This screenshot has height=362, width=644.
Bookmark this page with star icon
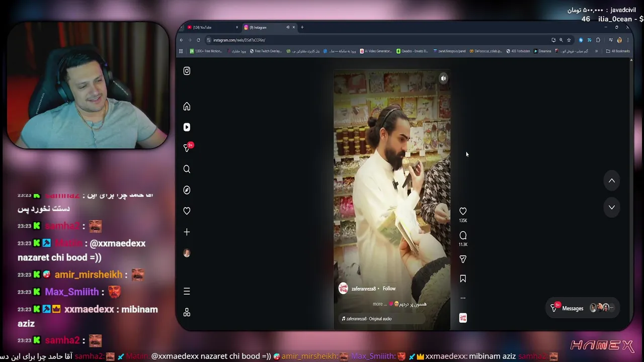click(569, 40)
